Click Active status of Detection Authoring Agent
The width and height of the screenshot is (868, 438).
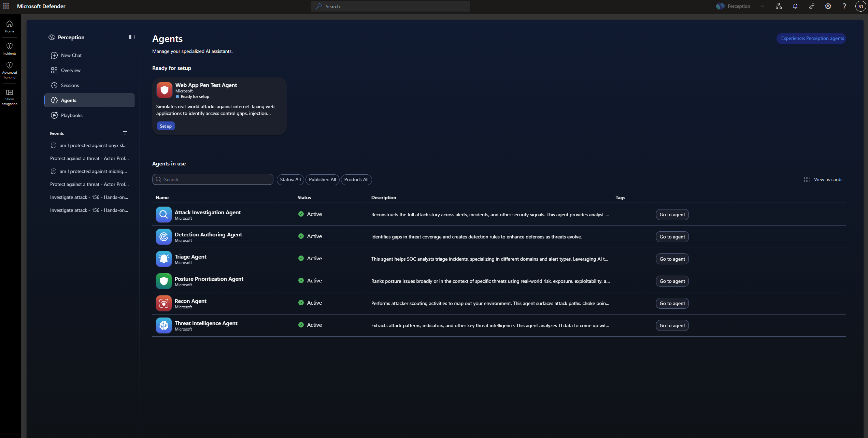coord(310,236)
